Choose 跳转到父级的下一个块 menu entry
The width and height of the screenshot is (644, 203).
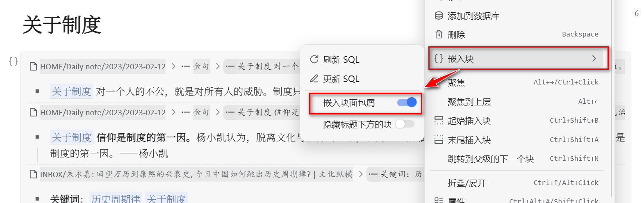pos(490,159)
